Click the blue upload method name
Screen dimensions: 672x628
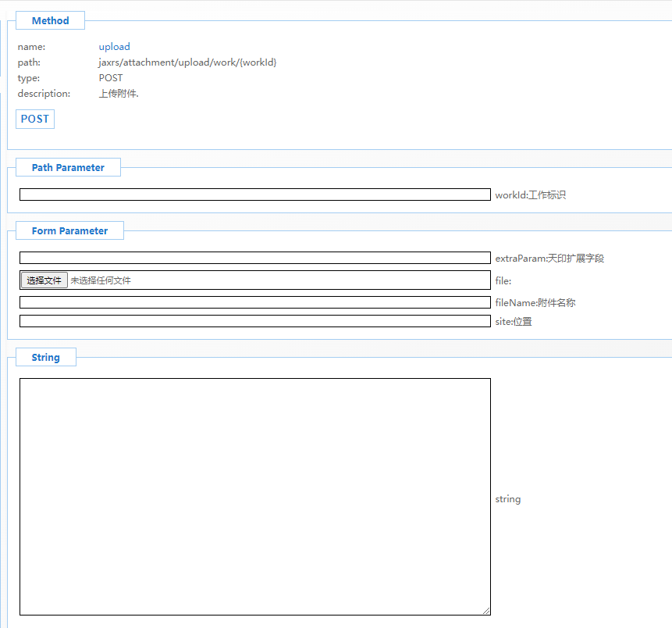point(114,47)
